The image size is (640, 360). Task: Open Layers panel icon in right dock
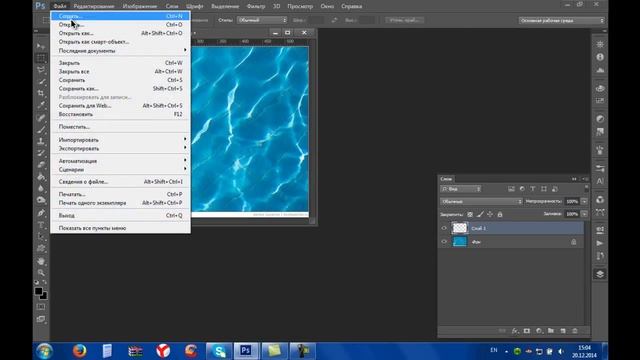point(600,274)
